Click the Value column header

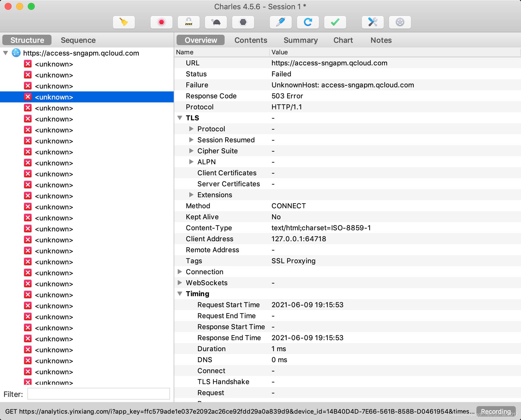tap(395, 52)
